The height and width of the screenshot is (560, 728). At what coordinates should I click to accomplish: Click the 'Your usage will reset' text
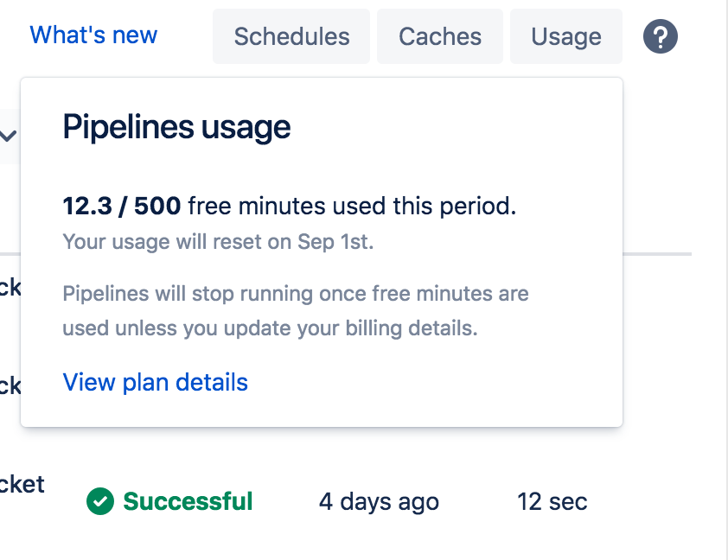click(164, 242)
